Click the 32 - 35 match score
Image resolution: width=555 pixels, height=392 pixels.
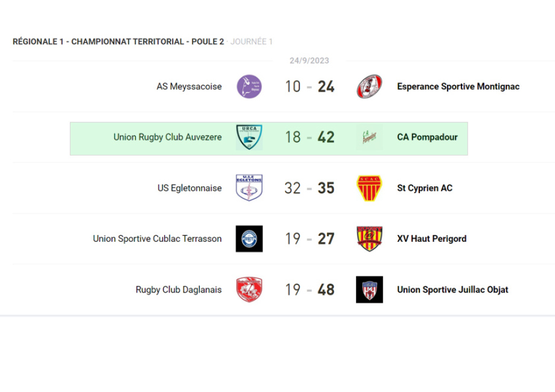tap(309, 188)
